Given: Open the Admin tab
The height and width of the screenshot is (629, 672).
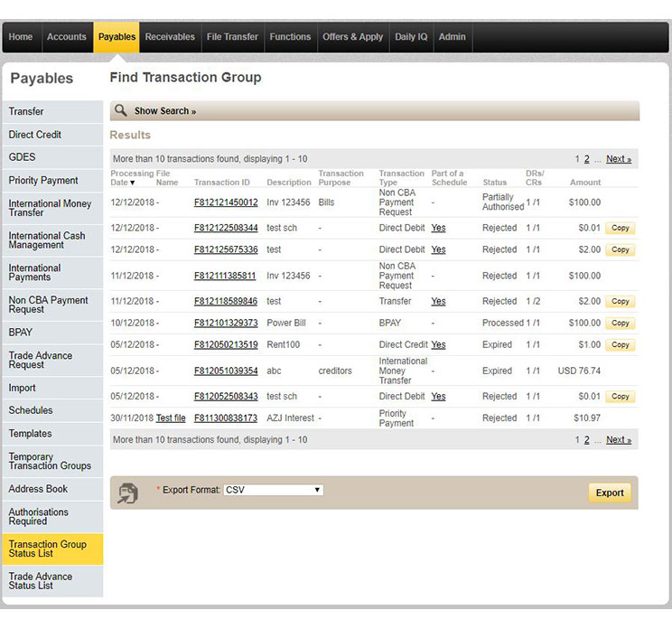Looking at the screenshot, I should pos(453,37).
